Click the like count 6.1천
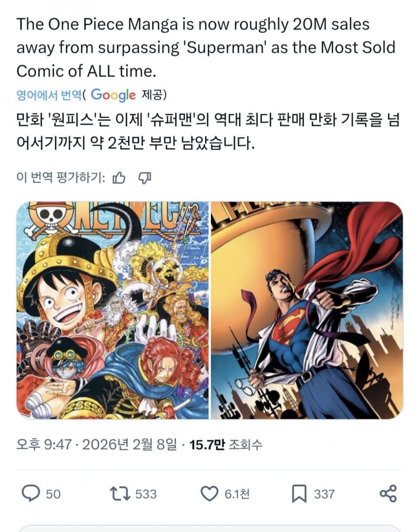 point(237,494)
